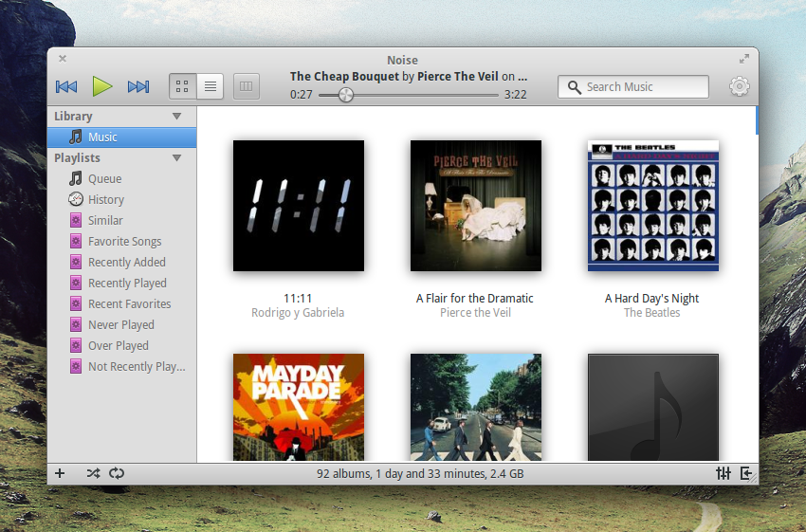Show the info panel icon at bottom right

[746, 473]
